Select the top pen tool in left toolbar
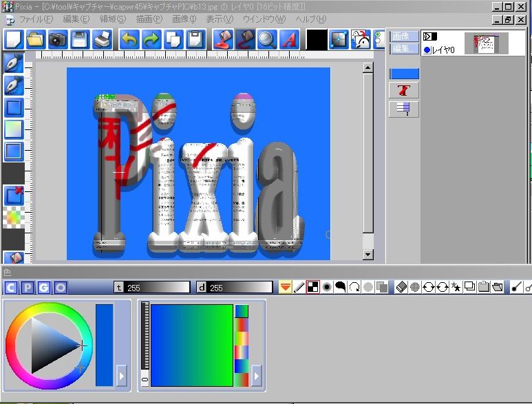532x404 pixels. click(x=14, y=63)
